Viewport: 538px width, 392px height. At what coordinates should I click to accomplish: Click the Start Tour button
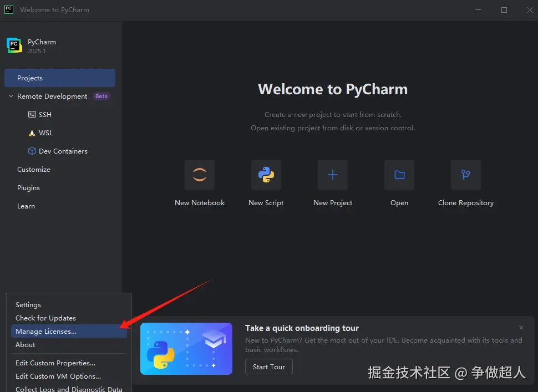click(269, 366)
